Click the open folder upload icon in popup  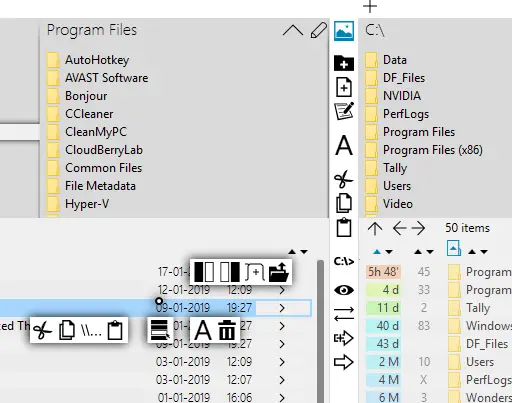[x=279, y=272]
